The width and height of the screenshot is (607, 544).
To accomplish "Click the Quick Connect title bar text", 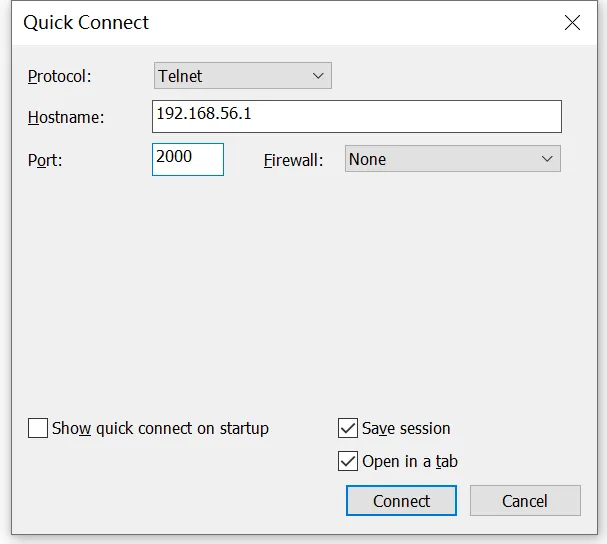I will click(x=86, y=22).
